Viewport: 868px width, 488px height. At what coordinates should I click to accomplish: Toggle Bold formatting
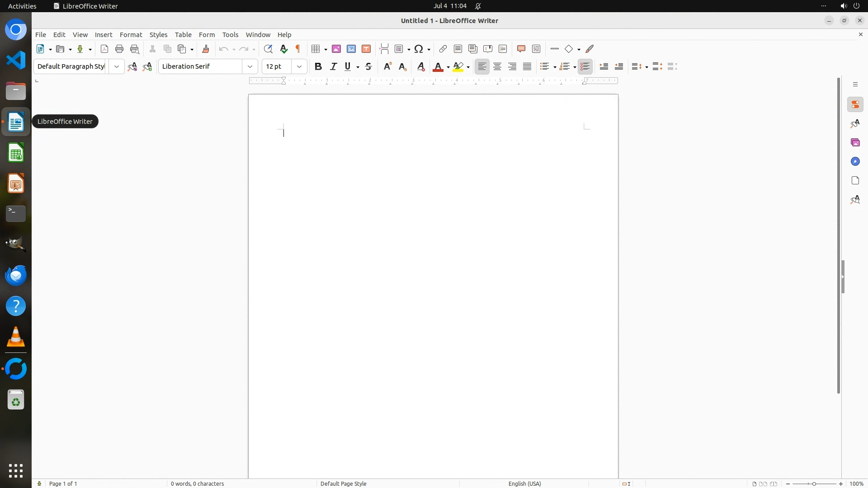coord(318,66)
